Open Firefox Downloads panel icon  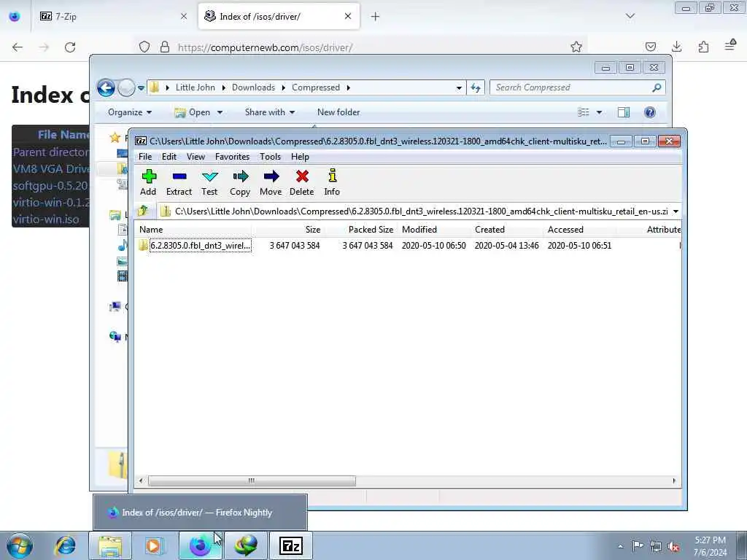pyautogui.click(x=676, y=47)
